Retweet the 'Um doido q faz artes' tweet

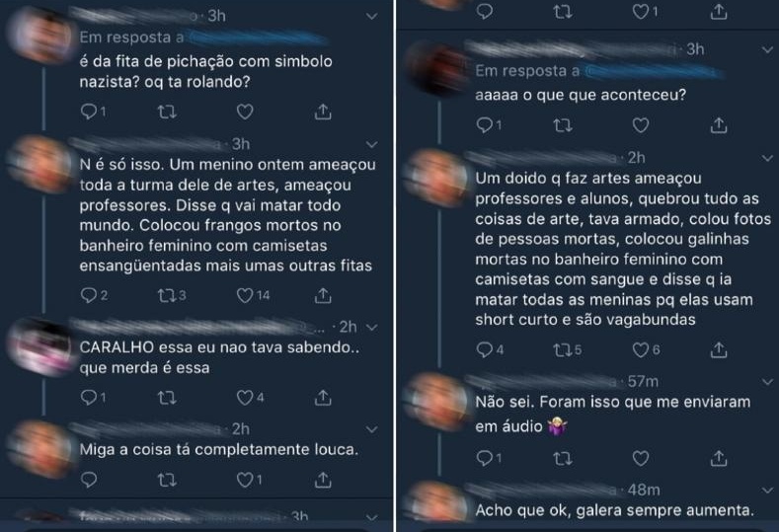click(x=567, y=350)
